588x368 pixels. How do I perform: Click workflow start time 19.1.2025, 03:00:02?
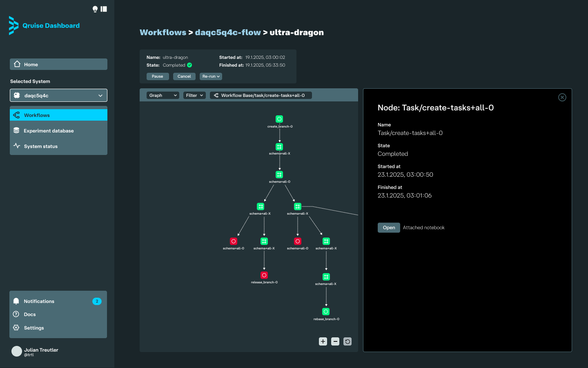click(265, 57)
